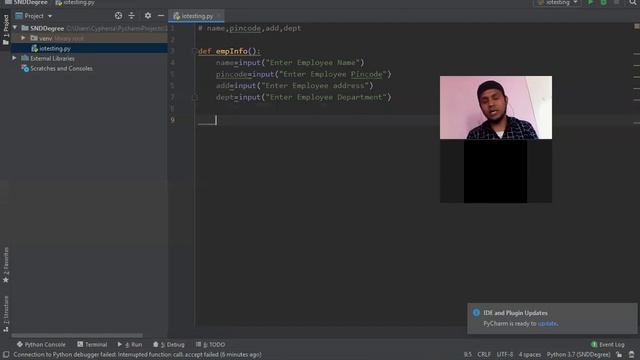Select External Libraries tree item

tap(48, 58)
